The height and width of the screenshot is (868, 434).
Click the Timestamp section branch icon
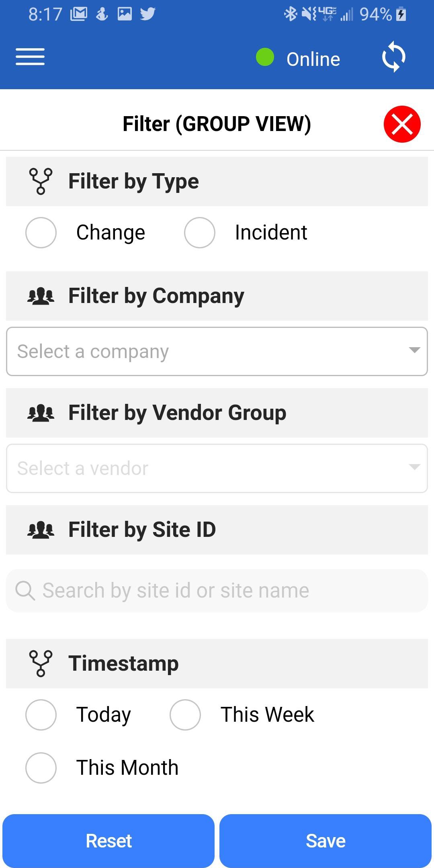(x=41, y=663)
